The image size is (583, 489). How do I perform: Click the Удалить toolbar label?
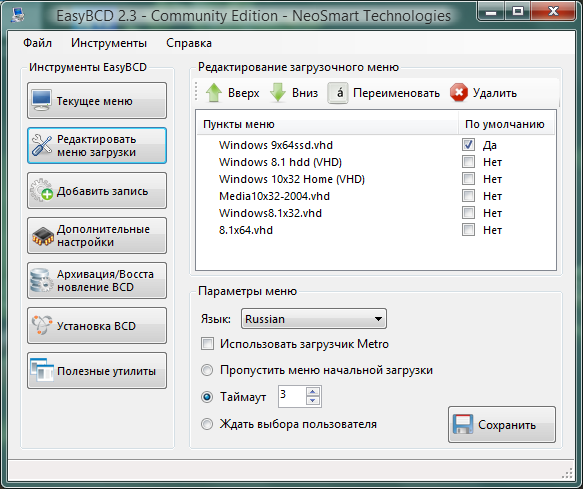495,93
